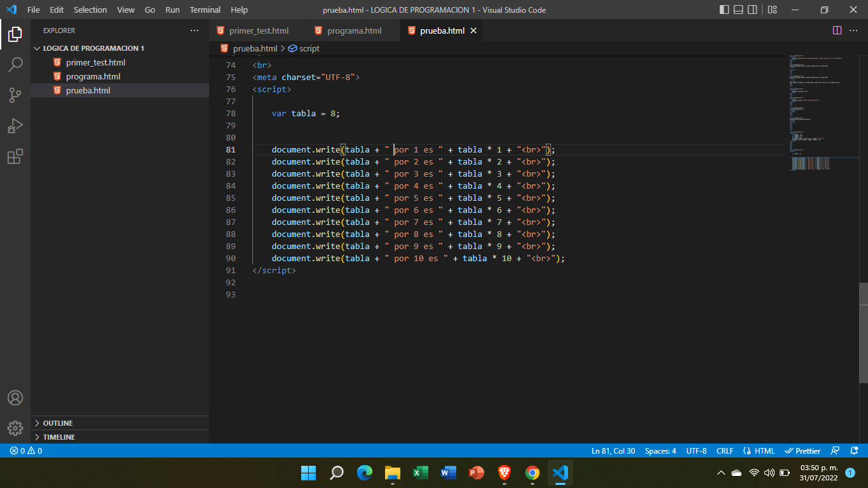Open File Explorer from taskbar

coord(393,473)
